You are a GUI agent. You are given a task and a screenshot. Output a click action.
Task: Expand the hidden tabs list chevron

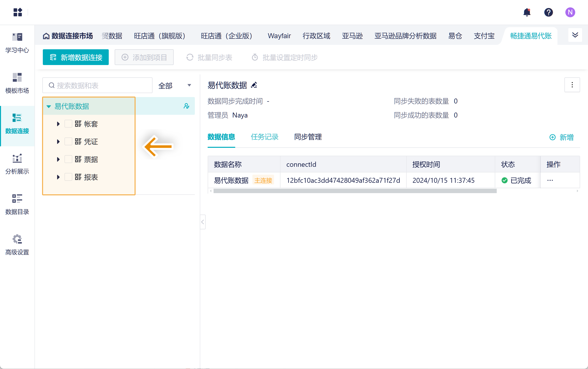575,35
